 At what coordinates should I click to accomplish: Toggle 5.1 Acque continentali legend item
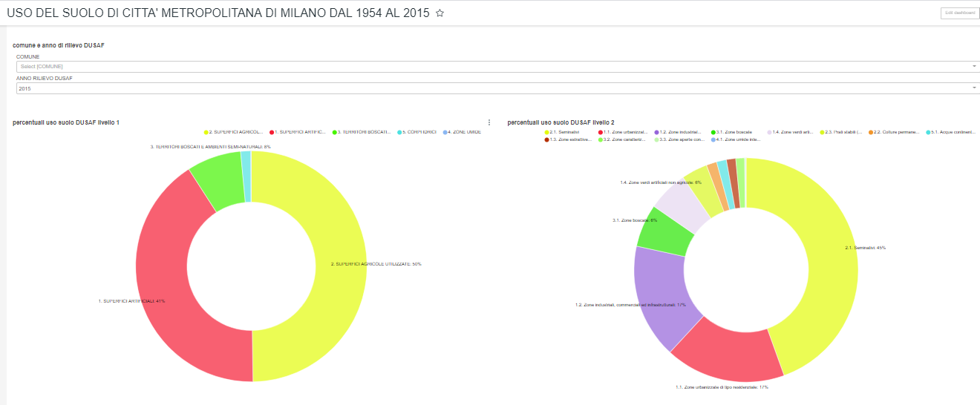point(952,132)
